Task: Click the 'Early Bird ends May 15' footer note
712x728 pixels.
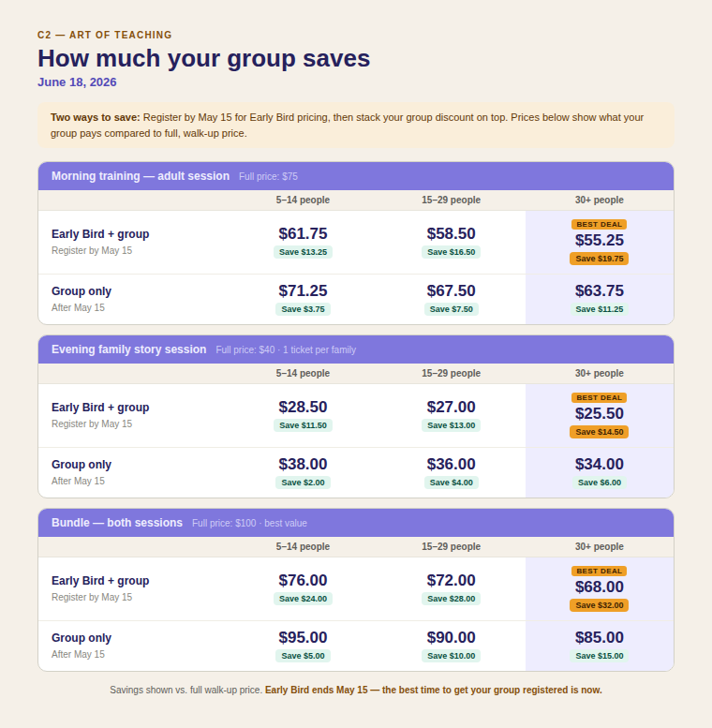Action: pyautogui.click(x=433, y=691)
